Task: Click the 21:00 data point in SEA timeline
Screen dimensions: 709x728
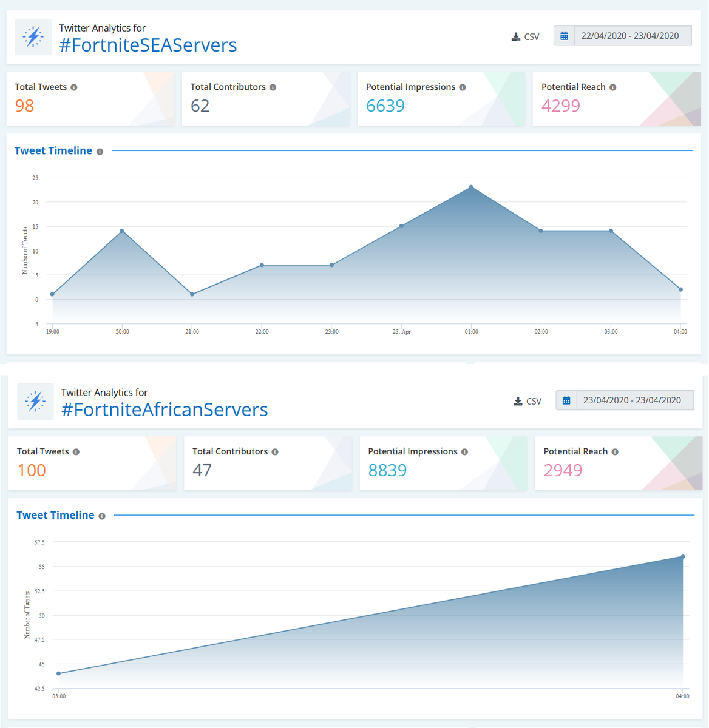Action: [x=192, y=294]
